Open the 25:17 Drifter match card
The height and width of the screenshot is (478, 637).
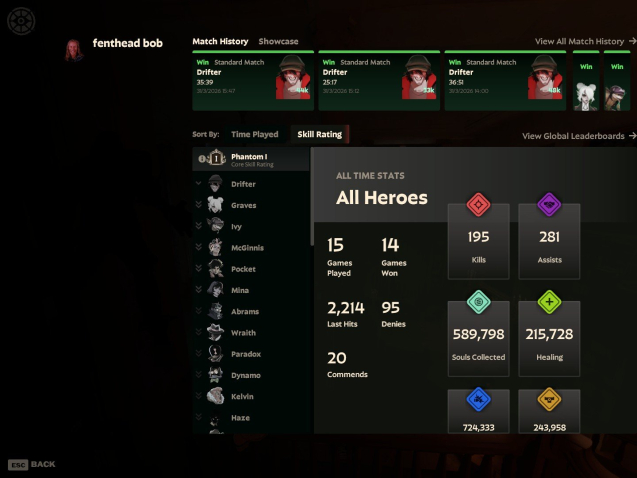(379, 80)
